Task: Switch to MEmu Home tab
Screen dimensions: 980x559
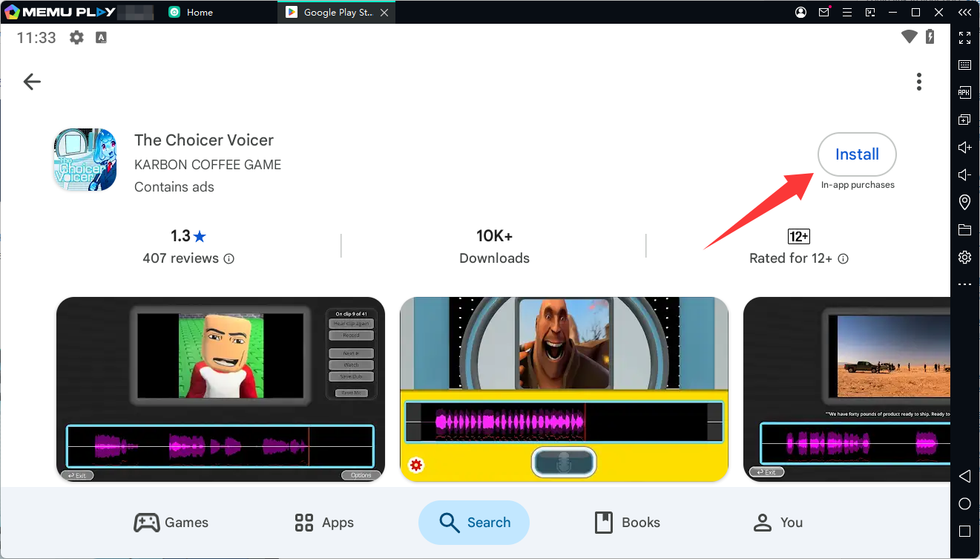Action: click(x=191, y=13)
